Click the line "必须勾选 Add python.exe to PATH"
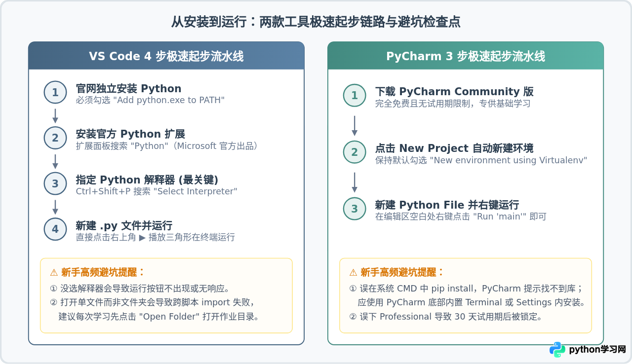Viewport: 632px width, 364px height. click(150, 101)
